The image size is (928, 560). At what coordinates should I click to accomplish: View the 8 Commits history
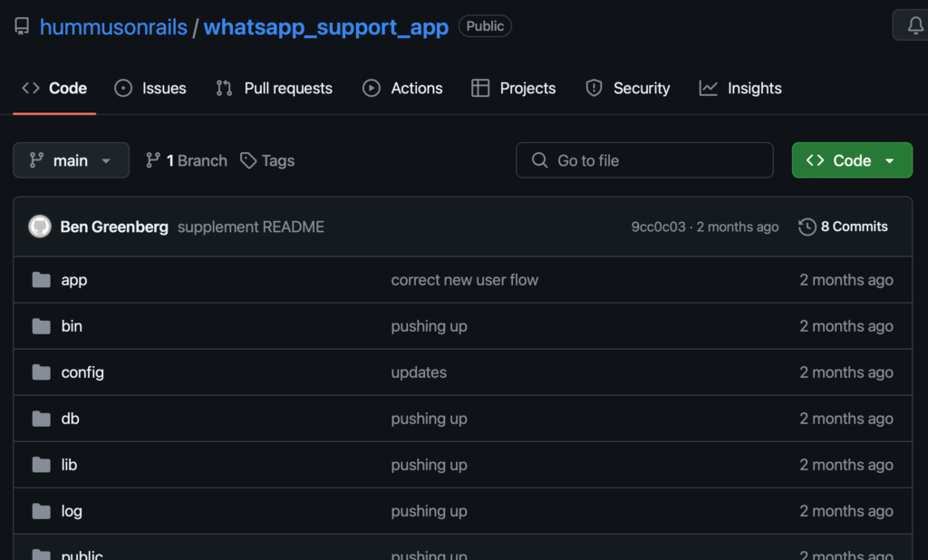(844, 227)
